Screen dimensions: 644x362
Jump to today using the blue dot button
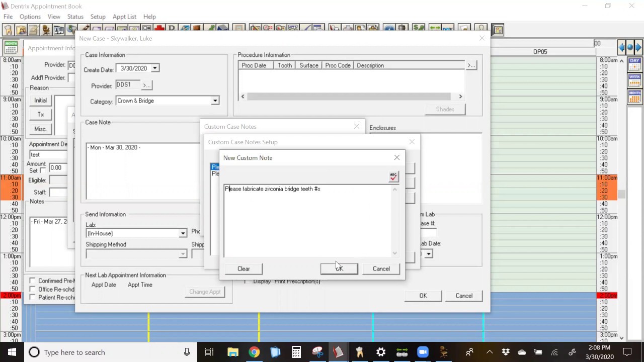tap(630, 48)
